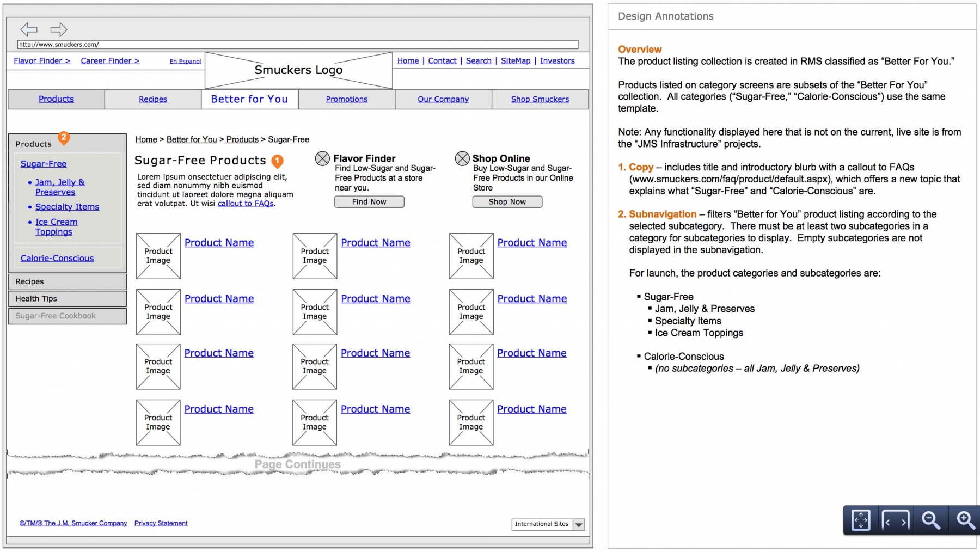Click the zoom out magnifier icon

tap(930, 520)
